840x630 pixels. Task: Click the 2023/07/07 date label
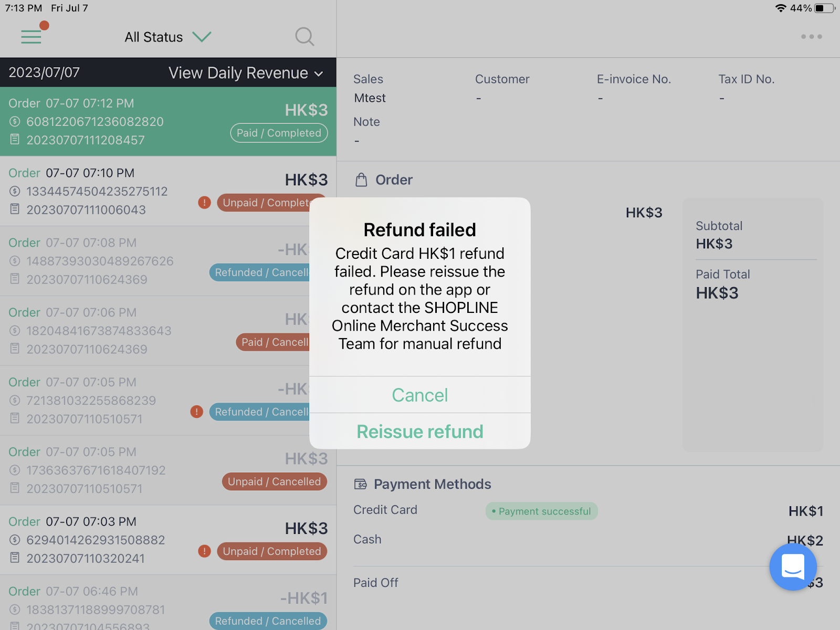pos(44,72)
